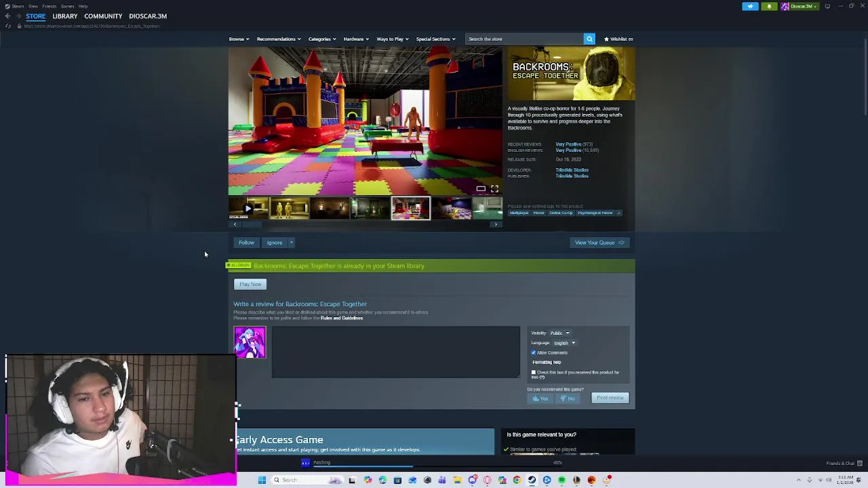Open the Online Co-Op tag
The height and width of the screenshot is (488, 868).
click(x=561, y=213)
